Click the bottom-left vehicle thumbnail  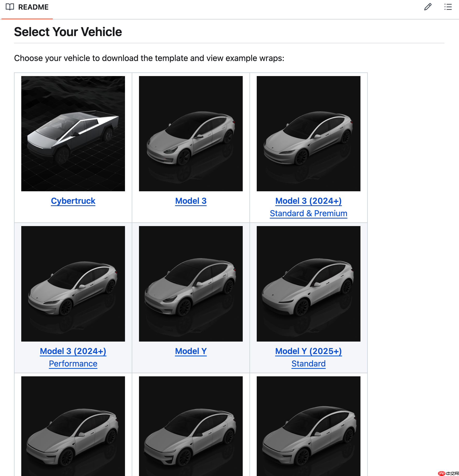point(73,426)
